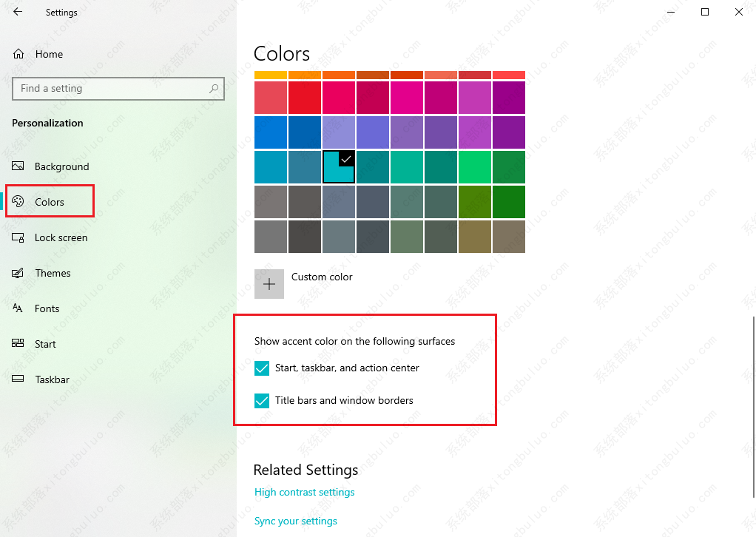Click the back arrow icon
Viewport: 756px width, 537px height.
click(x=18, y=12)
